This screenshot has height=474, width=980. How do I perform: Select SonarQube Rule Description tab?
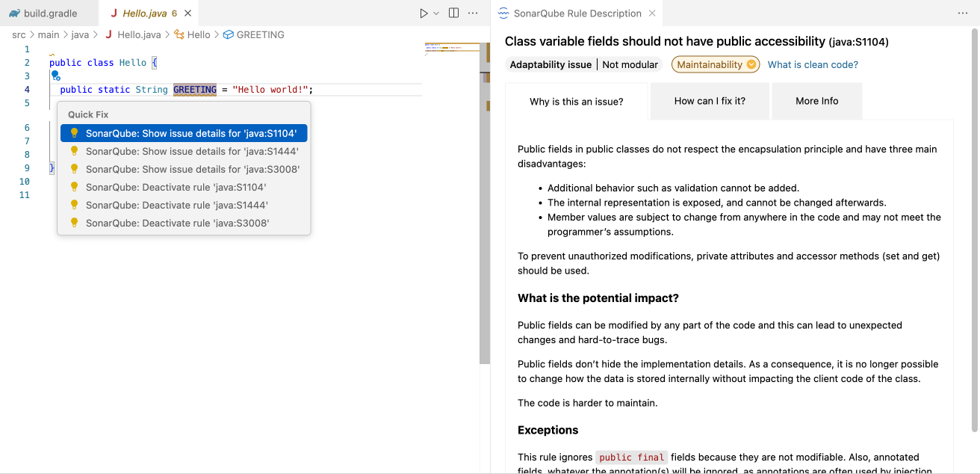click(577, 13)
